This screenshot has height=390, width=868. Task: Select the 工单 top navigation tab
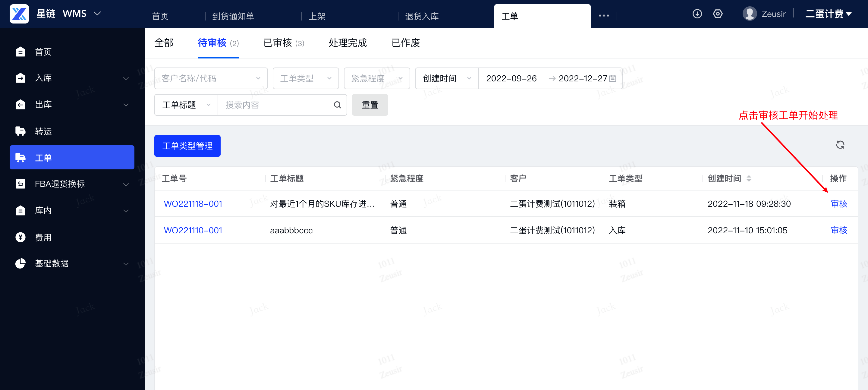point(542,16)
